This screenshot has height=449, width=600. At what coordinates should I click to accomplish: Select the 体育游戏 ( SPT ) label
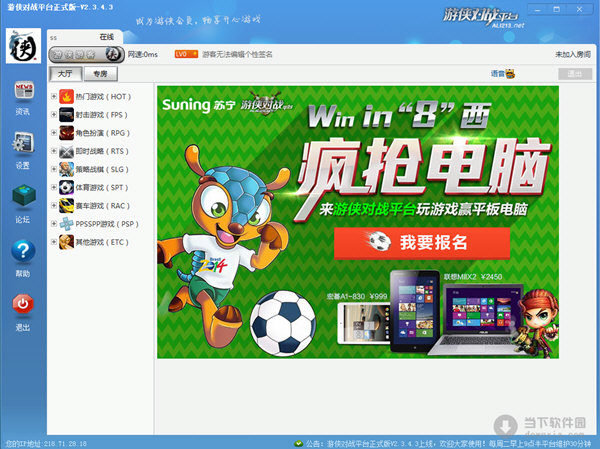(101, 188)
